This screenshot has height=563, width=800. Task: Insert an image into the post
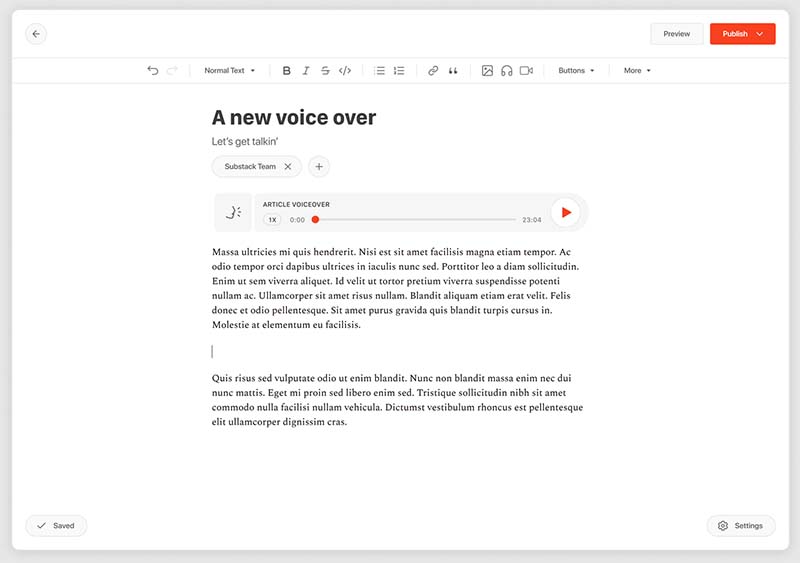[x=487, y=71]
